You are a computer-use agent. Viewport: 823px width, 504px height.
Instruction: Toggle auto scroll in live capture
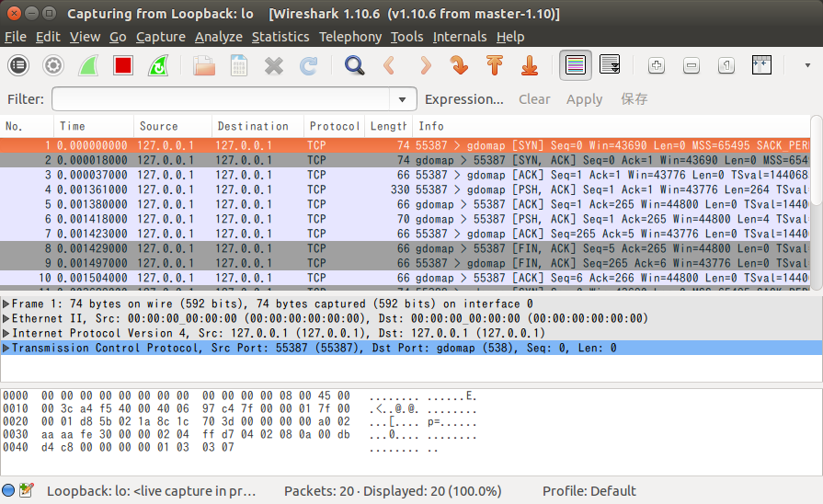pyautogui.click(x=610, y=65)
